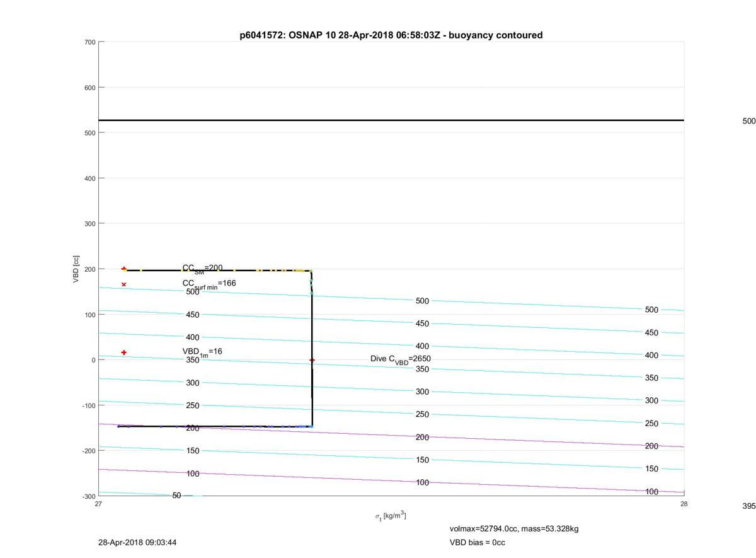Click the 'VBD bias = 0cc' text

tap(477, 542)
